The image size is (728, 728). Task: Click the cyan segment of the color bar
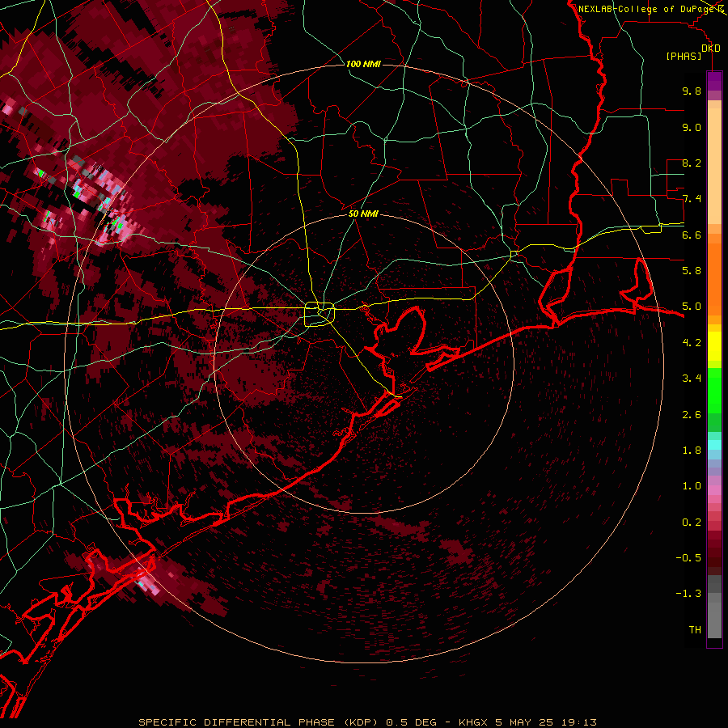(x=714, y=445)
